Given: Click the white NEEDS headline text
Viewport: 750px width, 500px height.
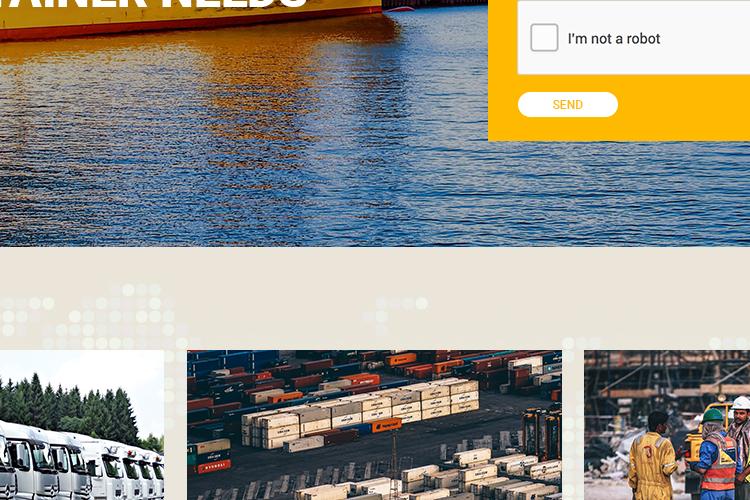Looking at the screenshot, I should [x=234, y=4].
